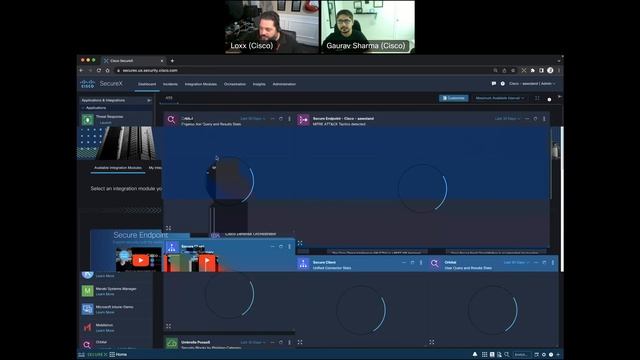Open the Cisco account Admin dropdown
640x360 pixels.
[x=532, y=84]
